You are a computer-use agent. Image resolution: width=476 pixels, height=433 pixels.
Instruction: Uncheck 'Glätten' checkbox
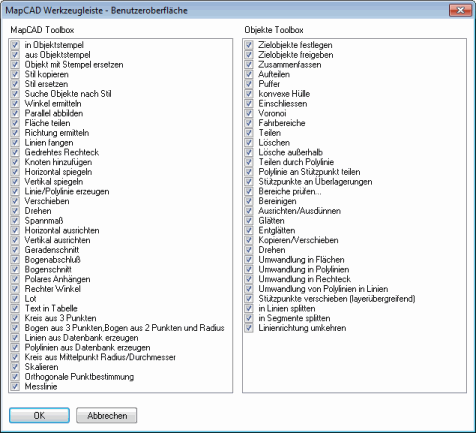pos(249,220)
